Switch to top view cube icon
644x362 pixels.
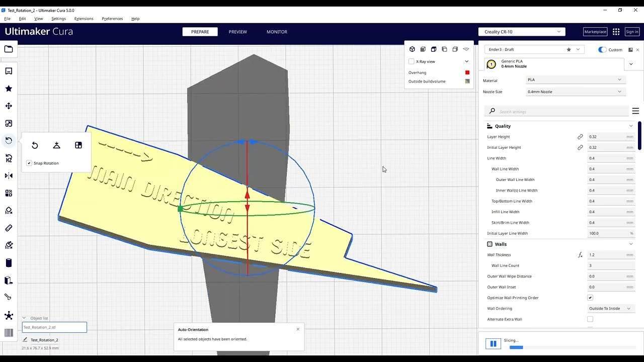point(433,49)
